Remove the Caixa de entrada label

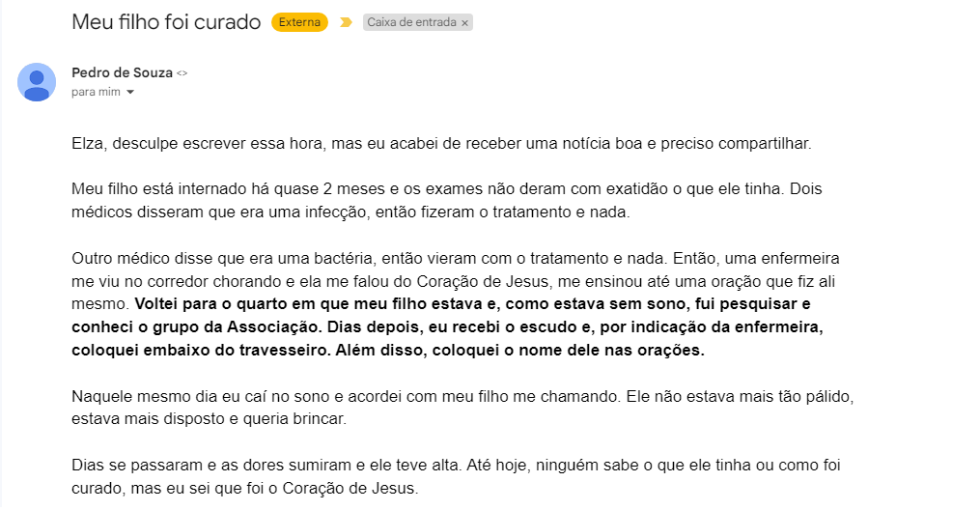click(465, 23)
